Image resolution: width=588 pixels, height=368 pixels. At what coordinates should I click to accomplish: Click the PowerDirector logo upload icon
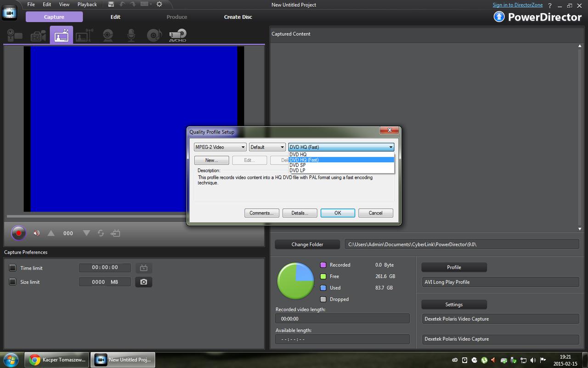tap(499, 17)
